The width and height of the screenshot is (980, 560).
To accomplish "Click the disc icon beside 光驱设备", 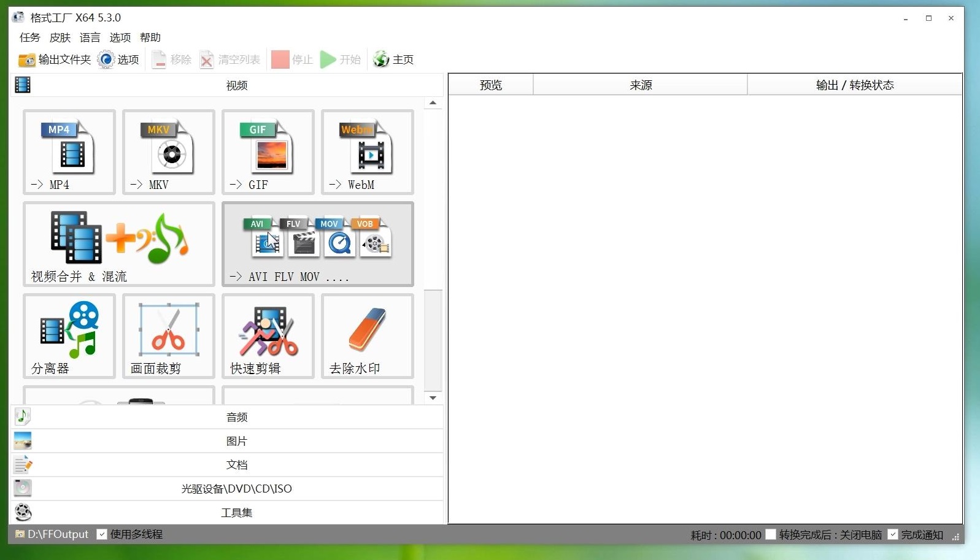I will [x=23, y=488].
